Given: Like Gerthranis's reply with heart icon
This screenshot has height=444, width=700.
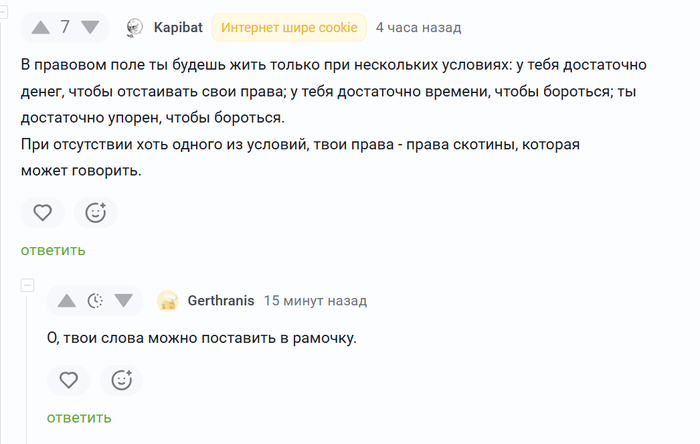Looking at the screenshot, I should point(69,380).
